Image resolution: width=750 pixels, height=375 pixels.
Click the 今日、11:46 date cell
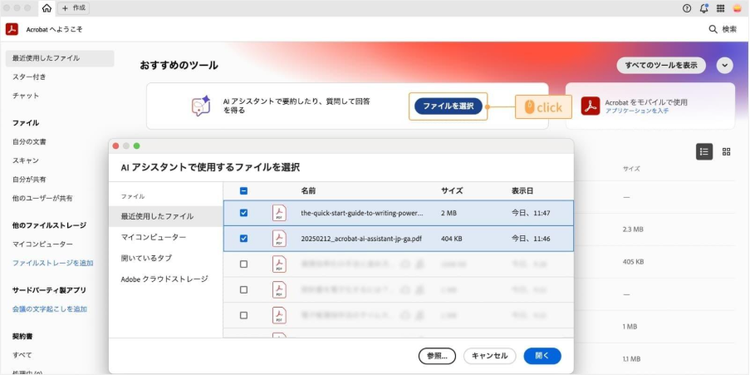coord(531,238)
